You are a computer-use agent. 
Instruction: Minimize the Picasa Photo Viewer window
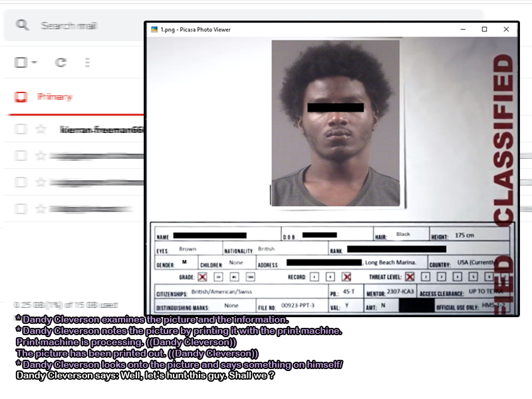(463, 29)
